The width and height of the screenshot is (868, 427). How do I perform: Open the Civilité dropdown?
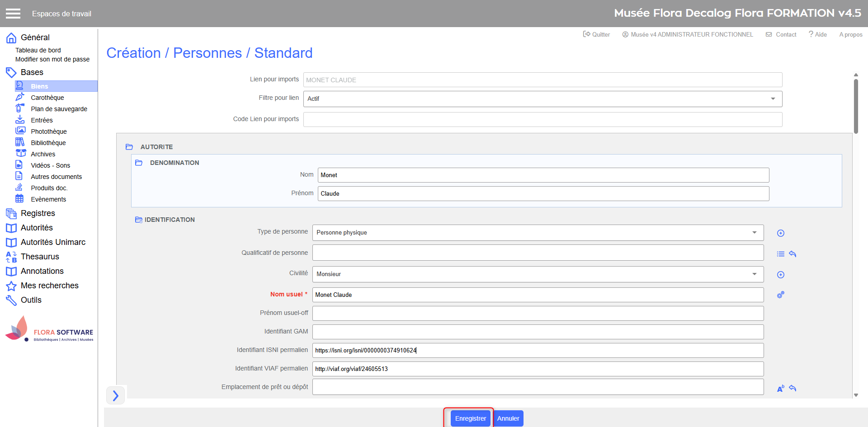pos(538,274)
